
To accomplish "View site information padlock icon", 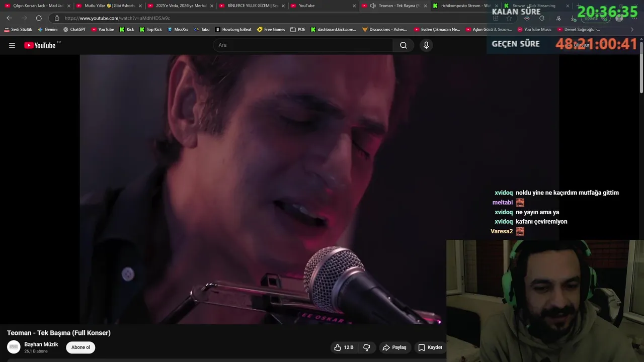I will click(57, 18).
